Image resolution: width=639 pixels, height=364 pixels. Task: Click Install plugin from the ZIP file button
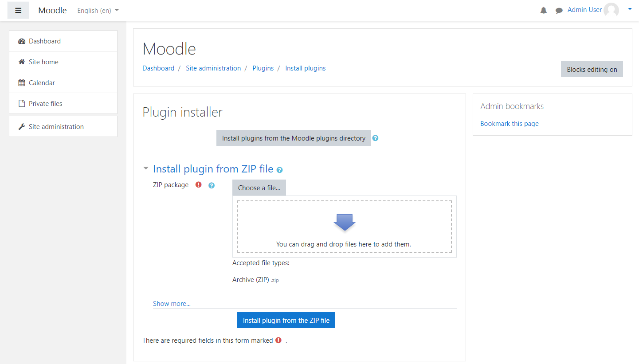point(286,320)
